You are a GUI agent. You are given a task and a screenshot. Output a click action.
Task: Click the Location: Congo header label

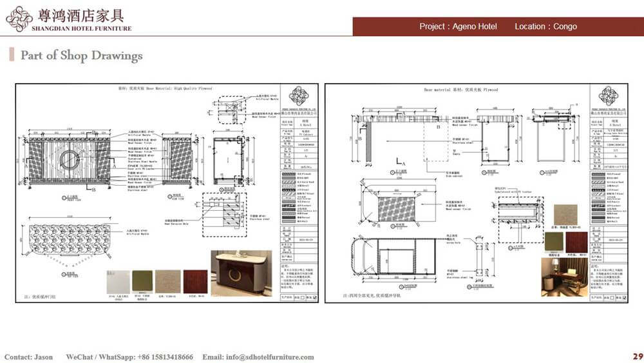545,26
